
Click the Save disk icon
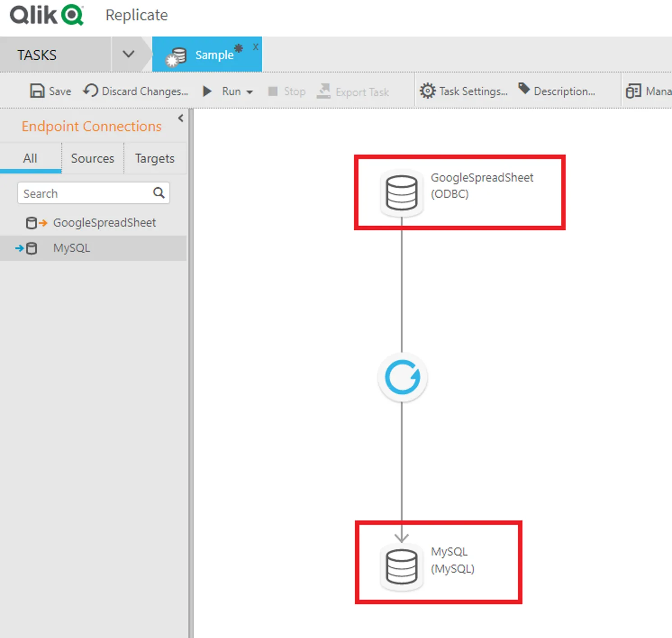[37, 91]
